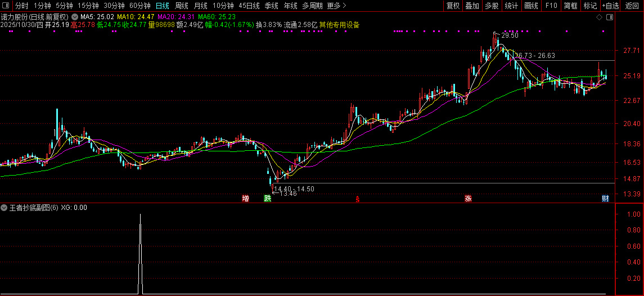Click the 20.40 price axis label
The width and height of the screenshot is (644, 296).
click(x=631, y=123)
